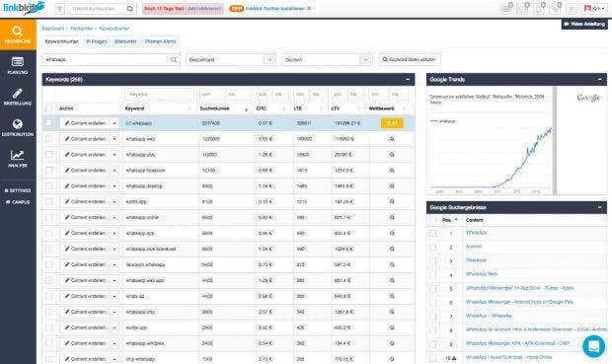Check the whatsapp plus row checkbox
612x364 pixels.
click(x=48, y=155)
